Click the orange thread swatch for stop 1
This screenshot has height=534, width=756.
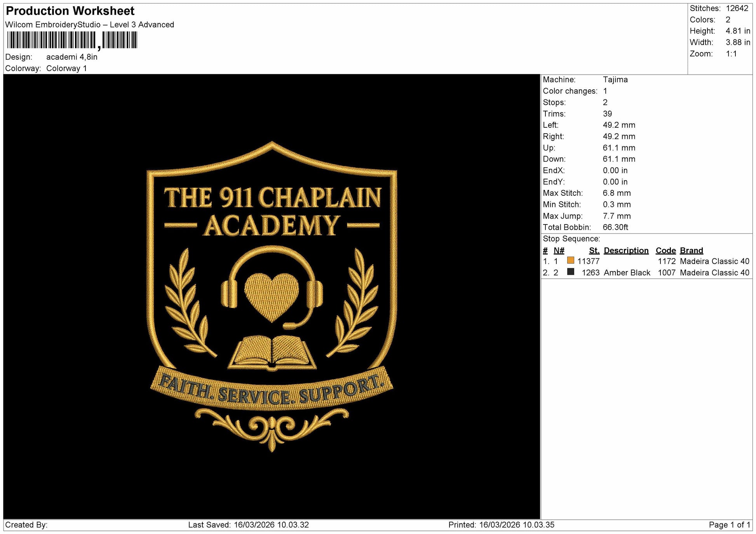[x=570, y=260]
